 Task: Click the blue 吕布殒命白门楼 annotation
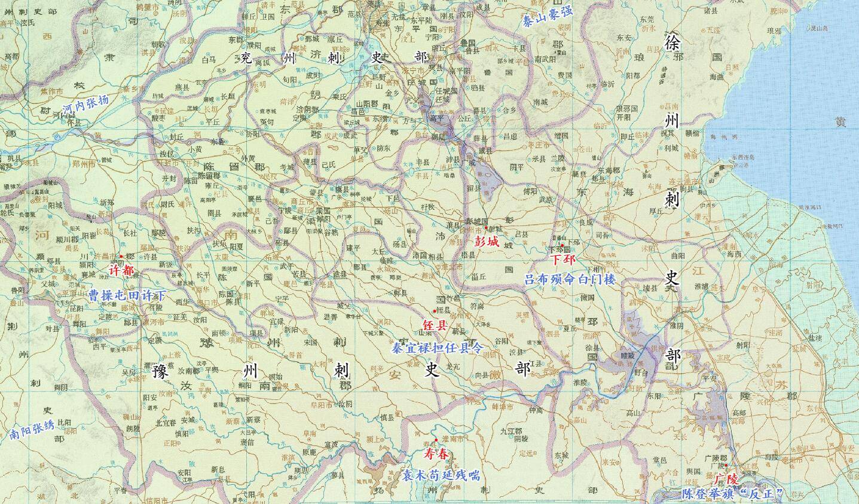click(570, 279)
